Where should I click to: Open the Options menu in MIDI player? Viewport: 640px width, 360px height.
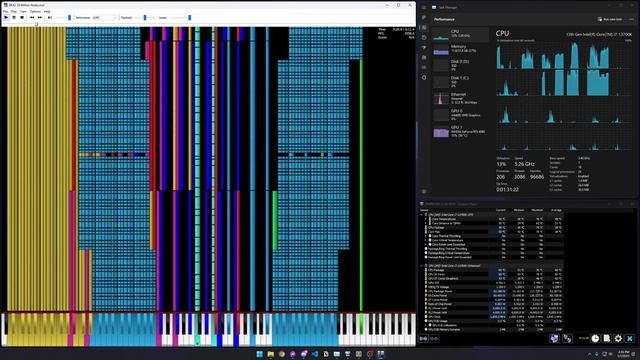[x=36, y=11]
